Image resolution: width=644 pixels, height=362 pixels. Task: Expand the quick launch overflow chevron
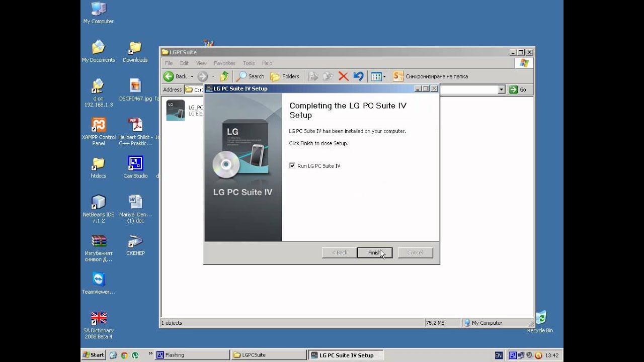tap(150, 354)
